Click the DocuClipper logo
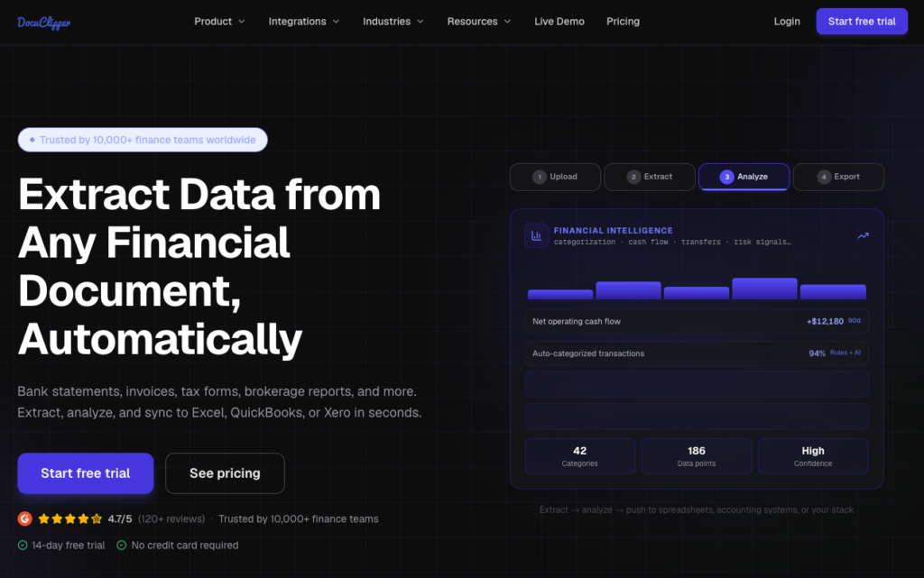 [x=43, y=23]
